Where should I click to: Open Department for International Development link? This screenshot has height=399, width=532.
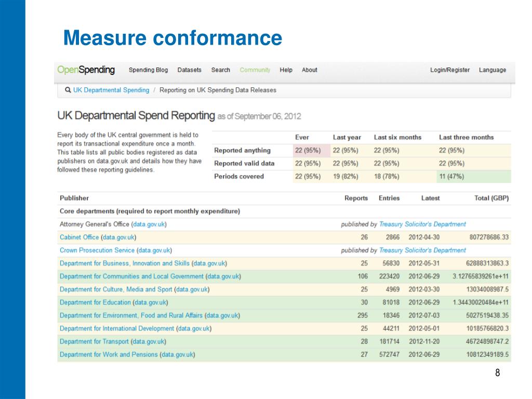point(117,328)
